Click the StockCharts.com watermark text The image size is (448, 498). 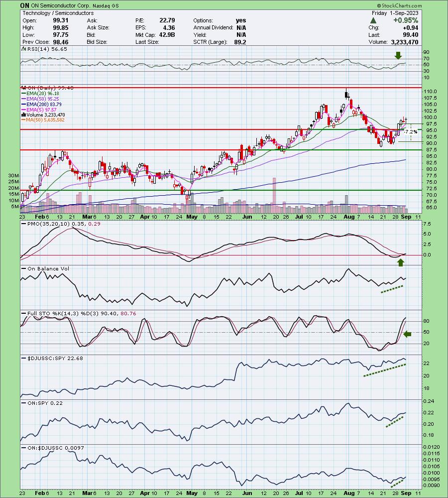pos(400,5)
